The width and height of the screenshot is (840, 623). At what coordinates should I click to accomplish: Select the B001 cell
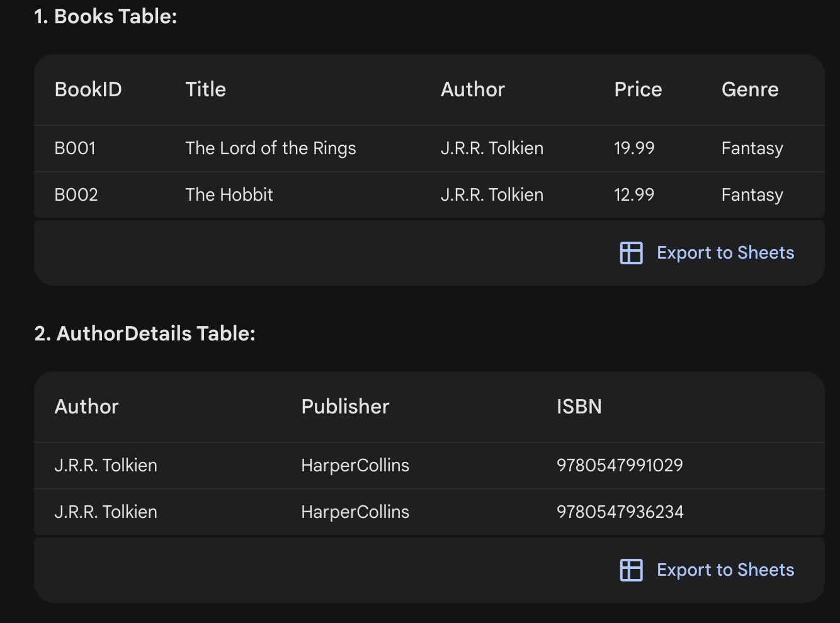[x=75, y=149]
